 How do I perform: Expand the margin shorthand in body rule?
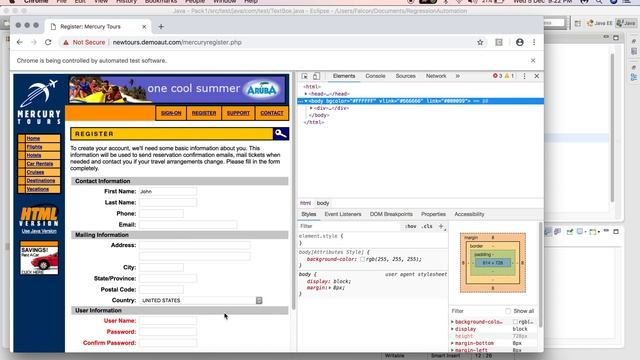point(330,288)
